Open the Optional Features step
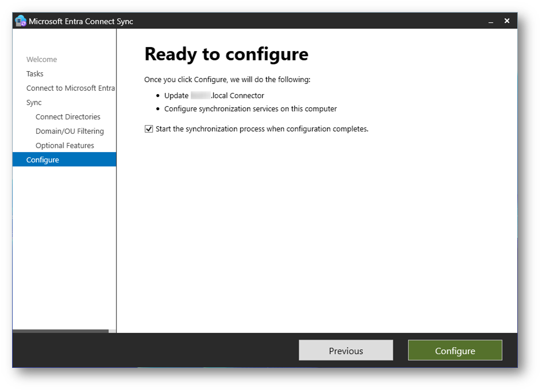The height and width of the screenshot is (392, 542). pos(65,146)
